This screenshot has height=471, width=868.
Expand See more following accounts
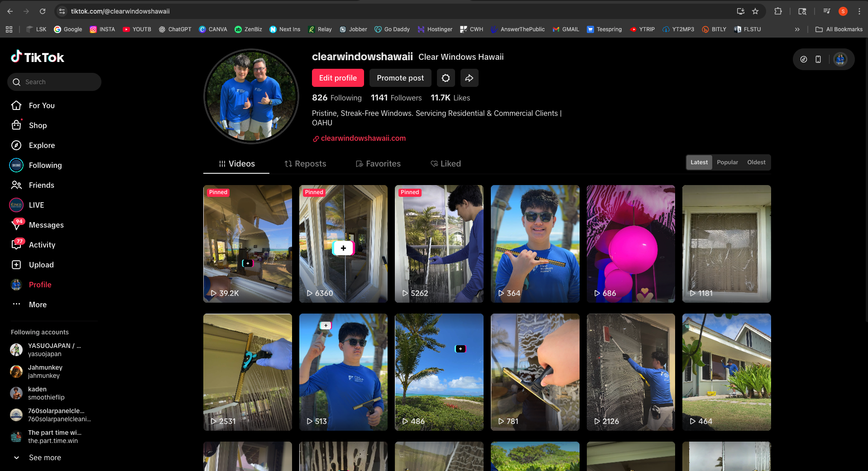pyautogui.click(x=44, y=457)
